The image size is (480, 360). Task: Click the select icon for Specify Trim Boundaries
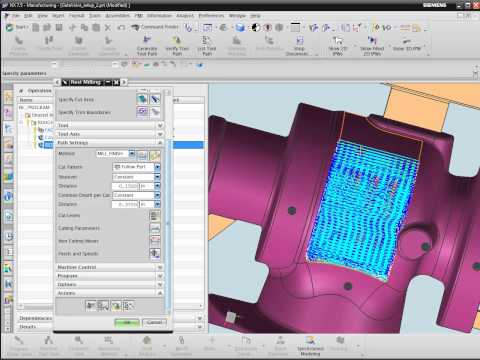pyautogui.click(x=142, y=112)
